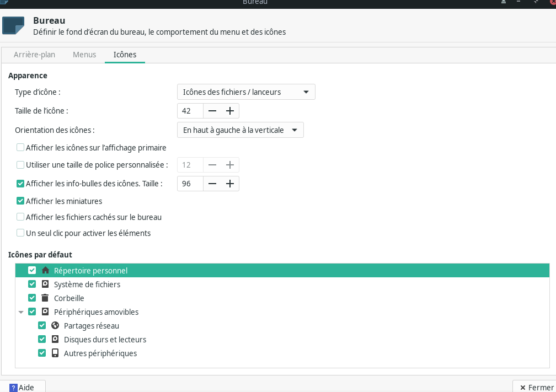Click the minus button of custom font size
This screenshot has width=556, height=392.
click(x=212, y=165)
